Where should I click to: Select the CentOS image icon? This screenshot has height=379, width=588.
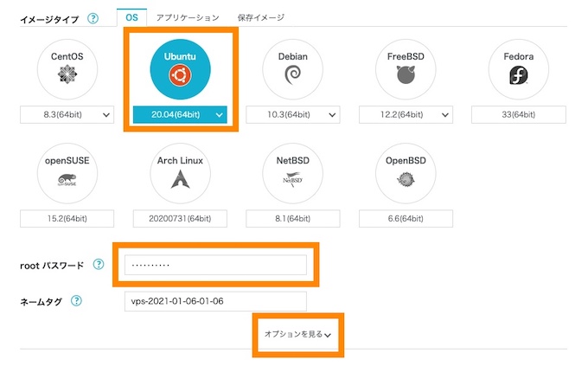click(67, 69)
